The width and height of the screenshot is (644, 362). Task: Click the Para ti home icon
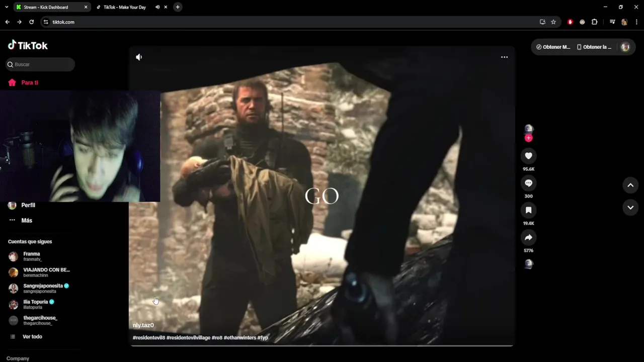(x=12, y=82)
